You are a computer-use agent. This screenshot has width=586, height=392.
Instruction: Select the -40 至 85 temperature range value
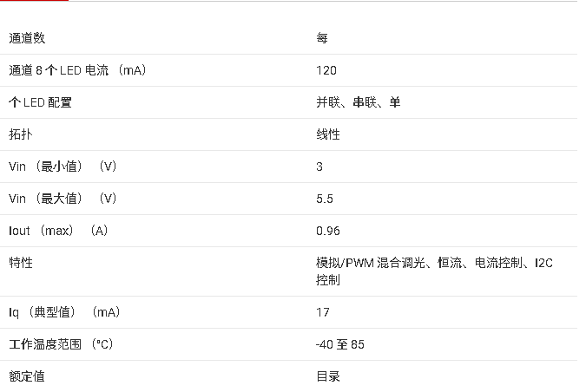(x=340, y=344)
